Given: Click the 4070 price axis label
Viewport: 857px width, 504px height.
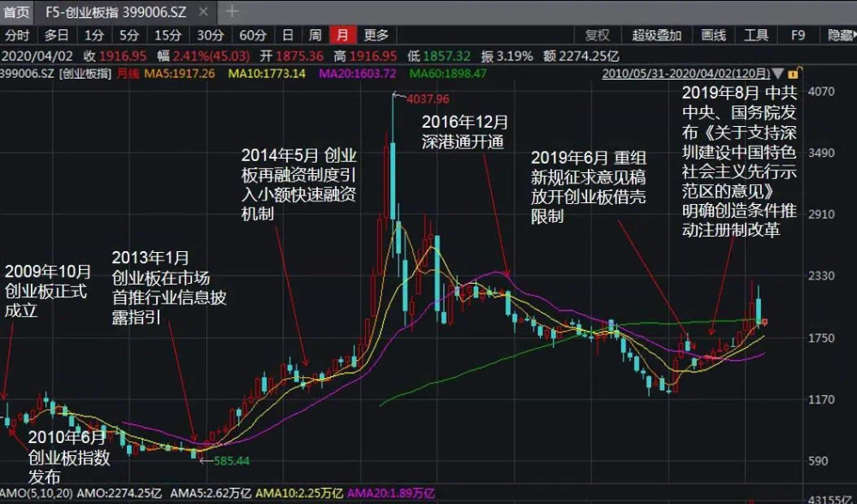Looking at the screenshot, I should click(822, 92).
